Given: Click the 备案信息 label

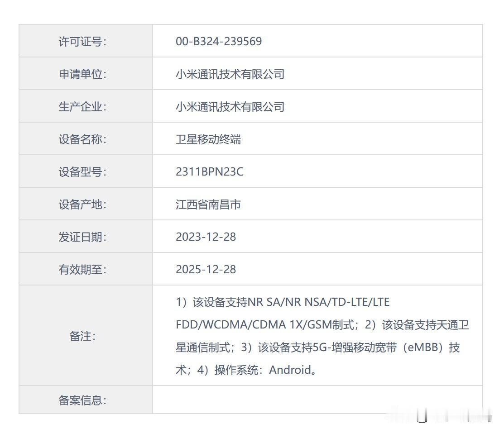Looking at the screenshot, I should [x=82, y=400].
